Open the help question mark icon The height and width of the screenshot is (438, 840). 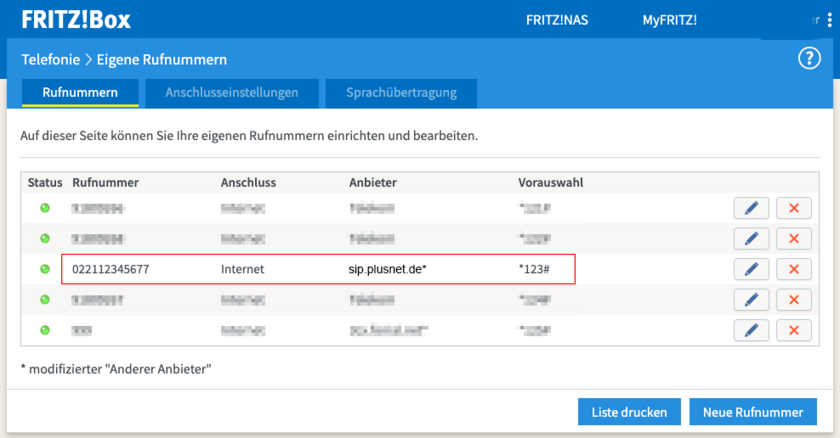(808, 59)
